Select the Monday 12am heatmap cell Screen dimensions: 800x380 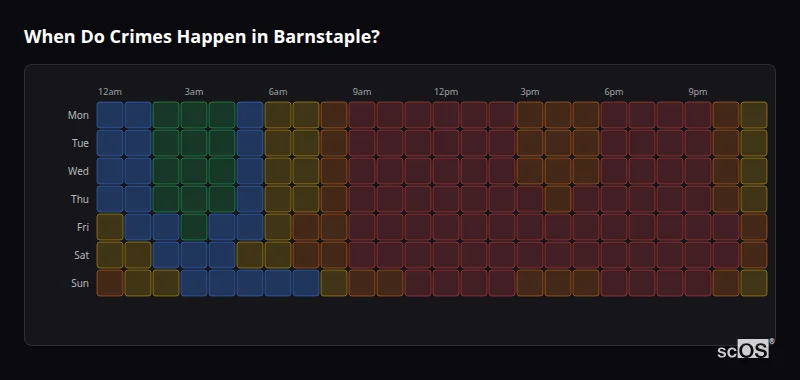click(110, 115)
